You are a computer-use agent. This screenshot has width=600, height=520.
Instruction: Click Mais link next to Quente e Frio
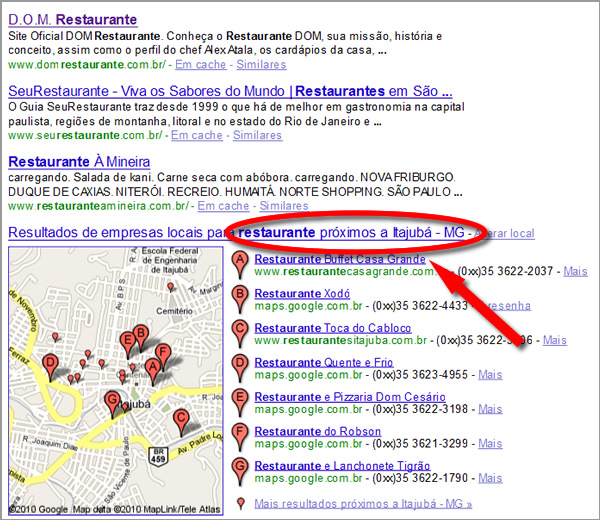(490, 375)
